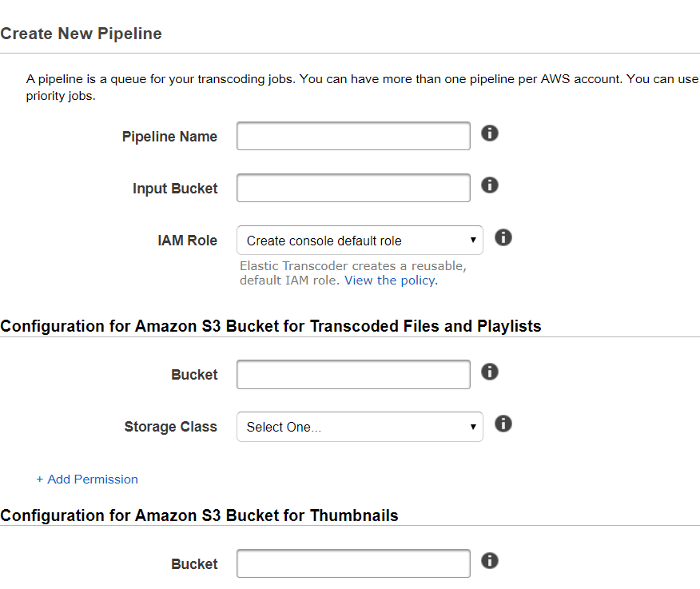Click the Create New Pipeline heading
The height and width of the screenshot is (589, 700).
pyautogui.click(x=81, y=34)
